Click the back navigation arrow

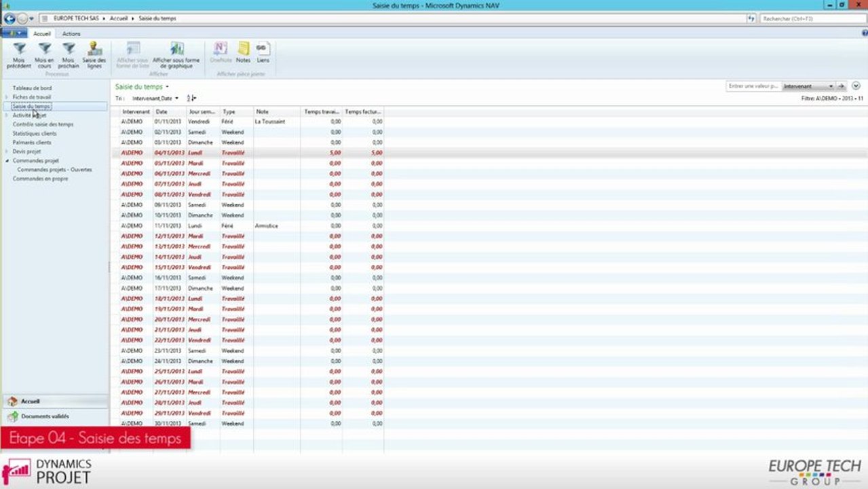[10, 19]
